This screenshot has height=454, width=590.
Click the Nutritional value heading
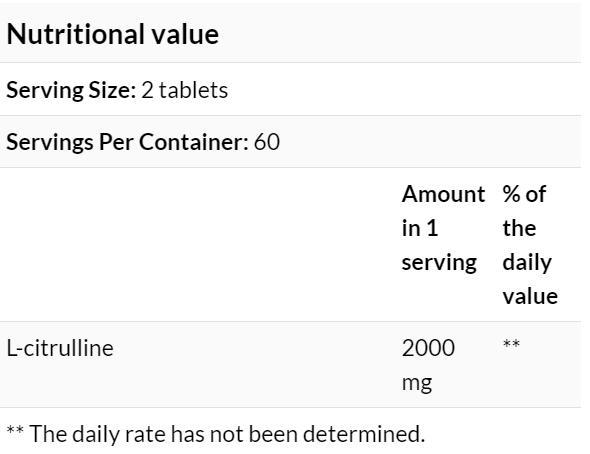click(113, 34)
